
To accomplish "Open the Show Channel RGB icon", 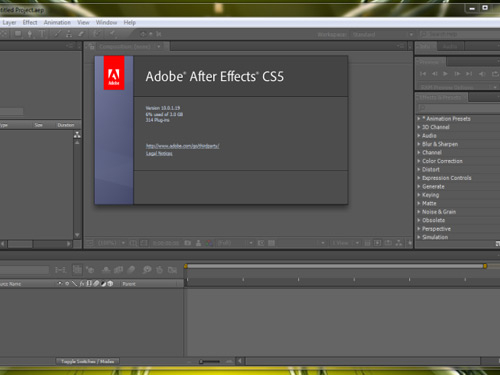I will click(209, 243).
